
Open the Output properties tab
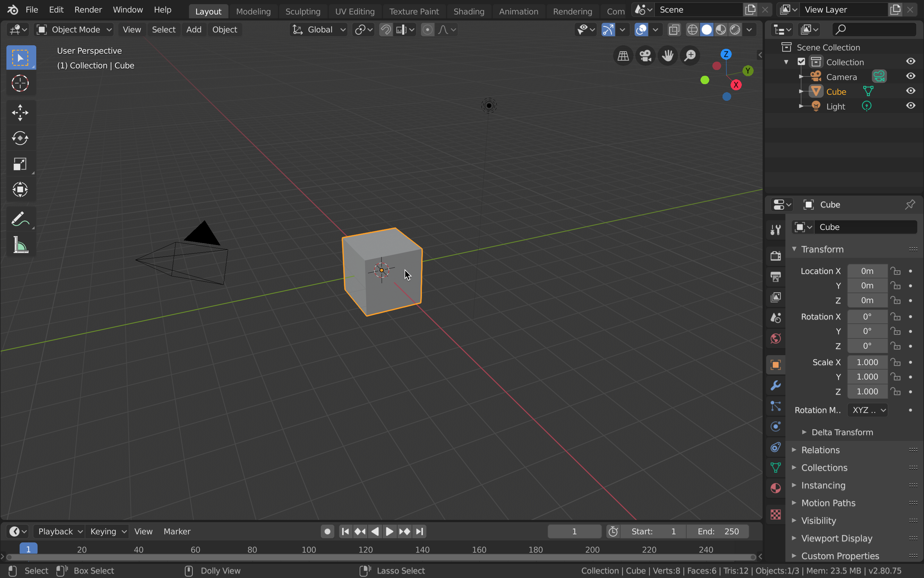coord(775,276)
